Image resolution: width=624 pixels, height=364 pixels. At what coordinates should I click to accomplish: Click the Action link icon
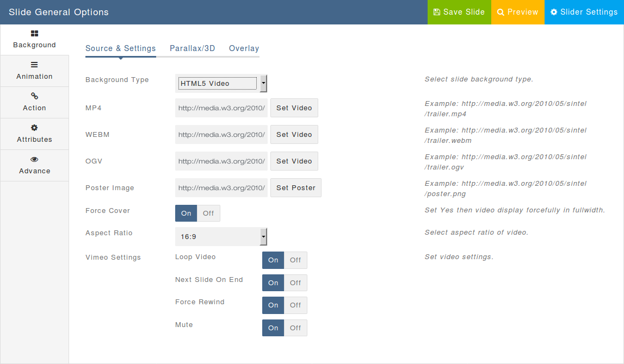click(35, 96)
